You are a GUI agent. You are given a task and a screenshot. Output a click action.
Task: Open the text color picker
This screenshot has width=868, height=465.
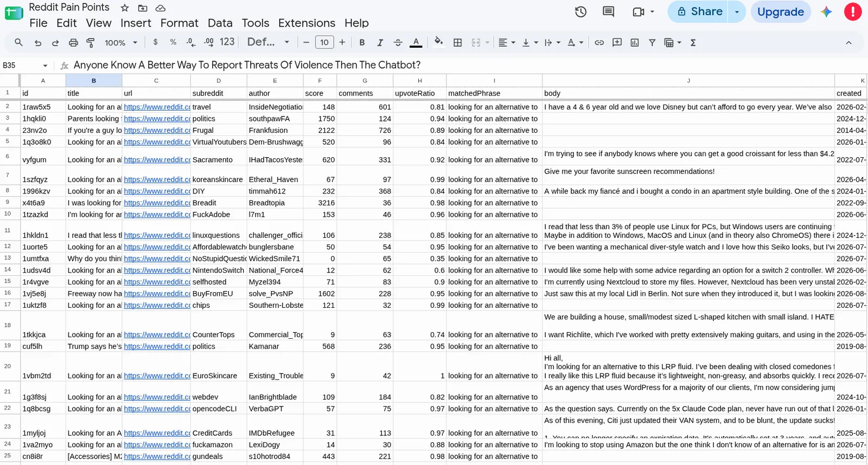416,42
